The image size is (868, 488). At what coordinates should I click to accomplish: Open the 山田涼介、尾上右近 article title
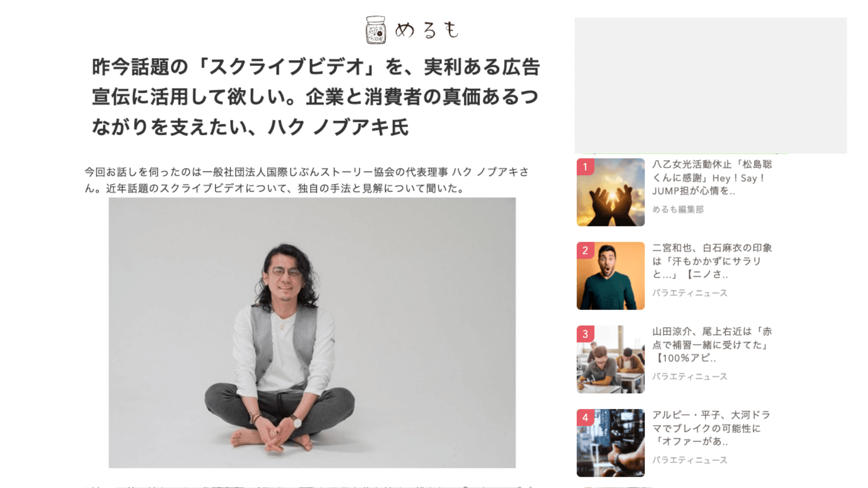point(712,345)
